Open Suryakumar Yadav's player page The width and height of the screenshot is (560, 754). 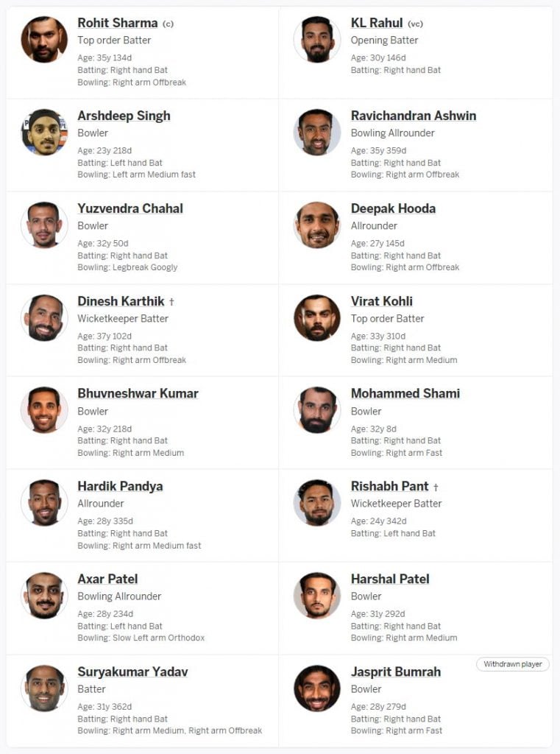point(132,672)
